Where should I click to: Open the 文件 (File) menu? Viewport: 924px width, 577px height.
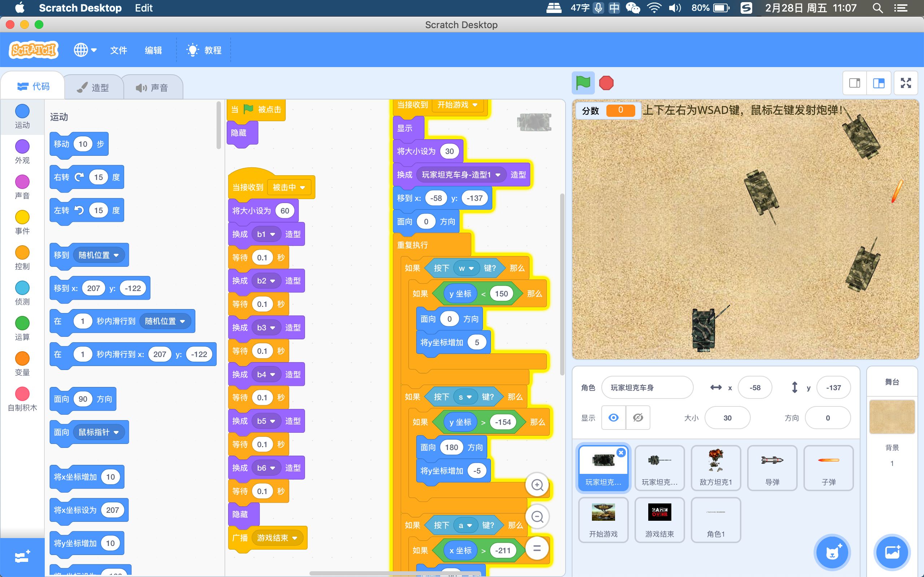[x=118, y=50]
